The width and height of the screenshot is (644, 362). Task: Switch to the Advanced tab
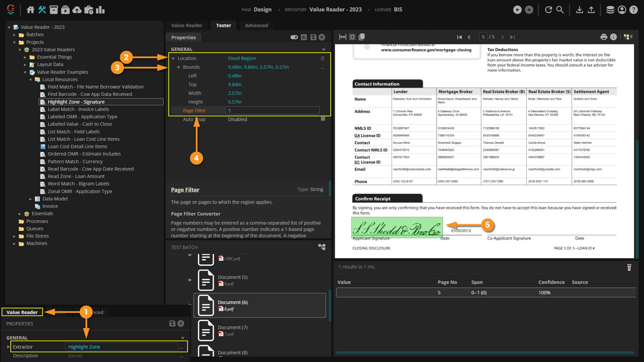point(256,25)
